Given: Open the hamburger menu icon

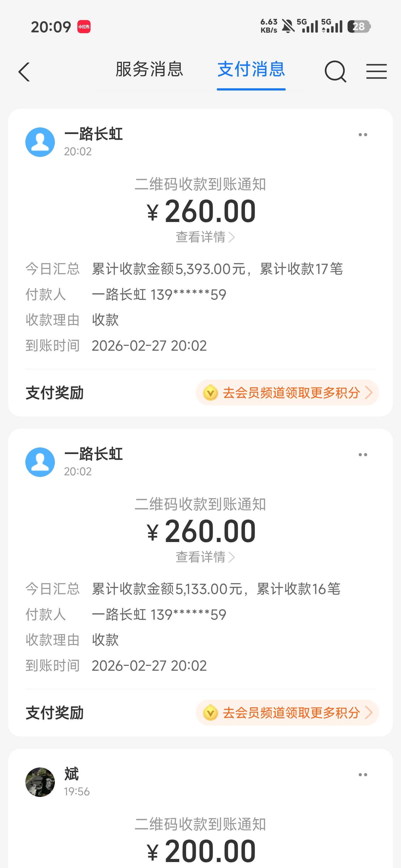Looking at the screenshot, I should click(376, 71).
